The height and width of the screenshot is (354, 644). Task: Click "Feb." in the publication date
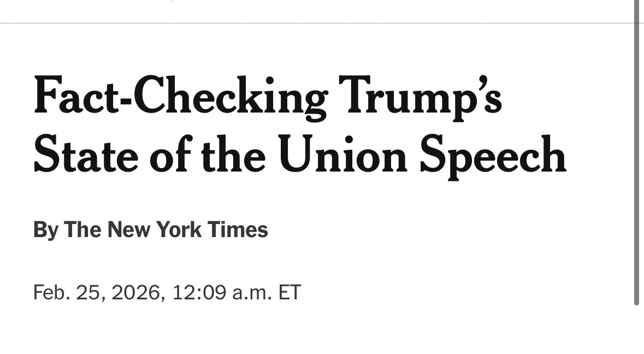(51, 292)
